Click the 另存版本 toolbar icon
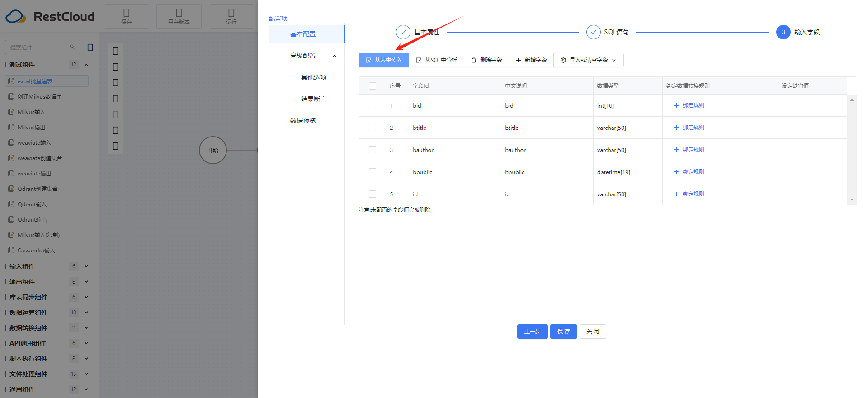Viewport: 868px width, 398px height. coord(179,13)
